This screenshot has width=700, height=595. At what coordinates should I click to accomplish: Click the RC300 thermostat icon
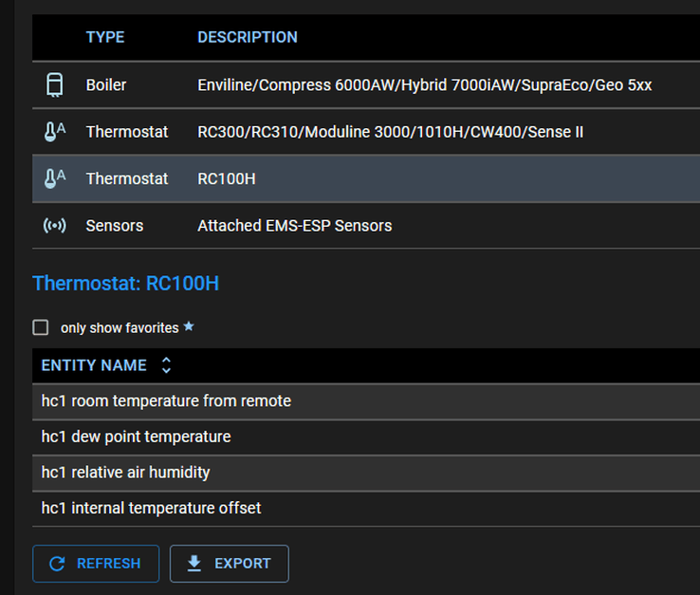54,132
